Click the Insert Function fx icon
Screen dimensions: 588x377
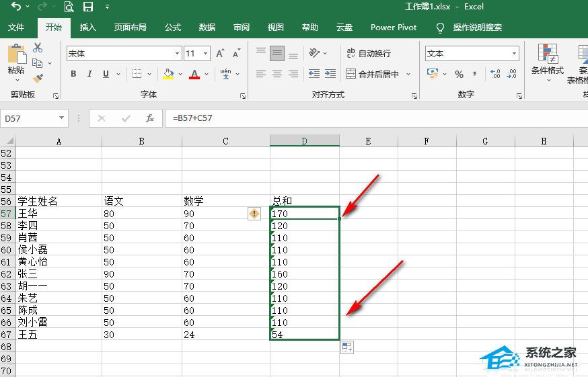coord(150,118)
